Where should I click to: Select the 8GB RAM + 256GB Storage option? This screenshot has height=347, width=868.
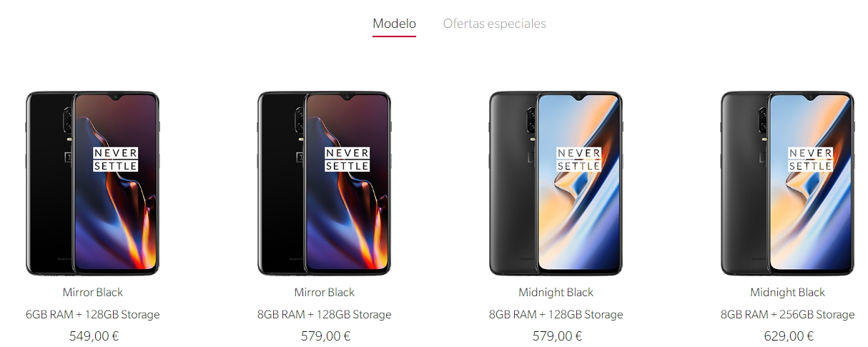click(788, 315)
